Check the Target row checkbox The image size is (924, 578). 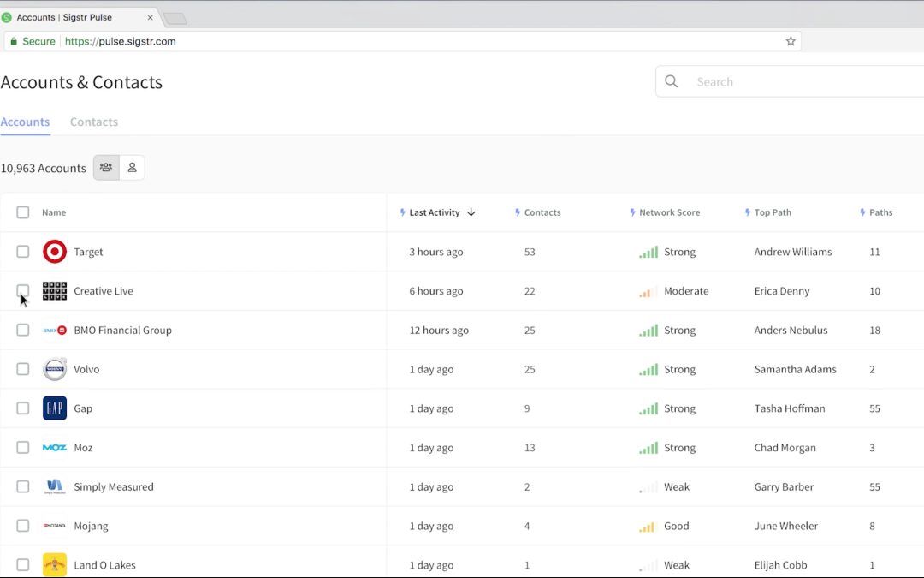click(x=22, y=252)
